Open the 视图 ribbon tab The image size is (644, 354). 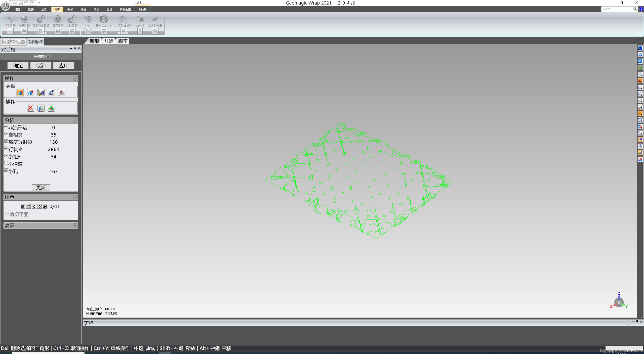18,10
